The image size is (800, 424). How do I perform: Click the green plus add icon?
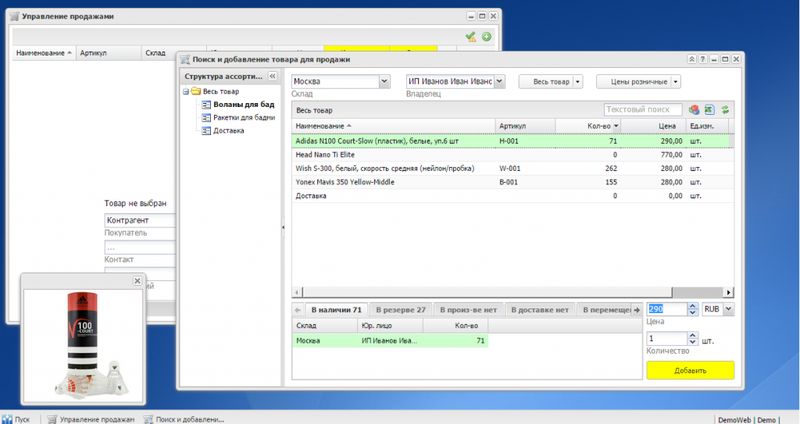tap(487, 37)
